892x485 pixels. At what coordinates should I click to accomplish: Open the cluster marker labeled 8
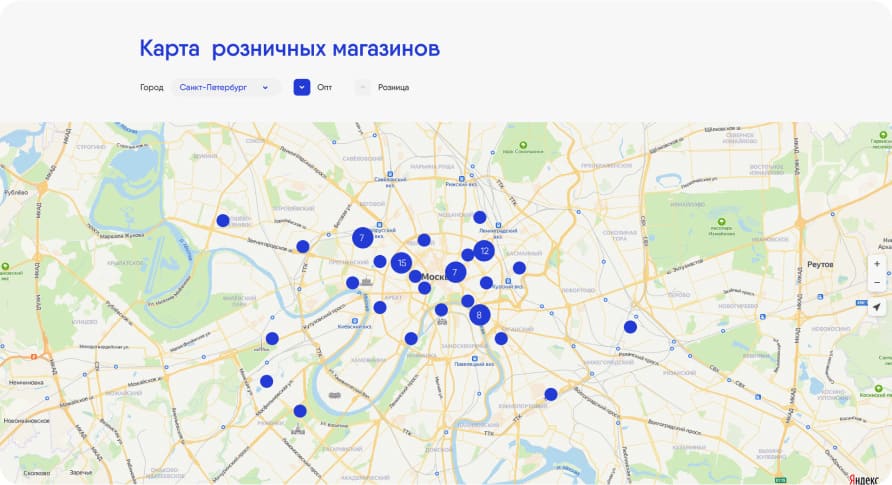480,314
